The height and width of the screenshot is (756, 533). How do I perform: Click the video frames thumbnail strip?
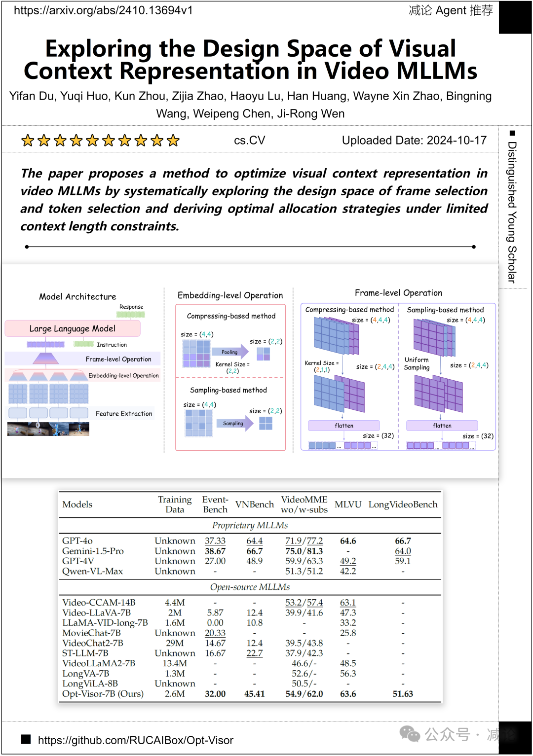pos(48,429)
